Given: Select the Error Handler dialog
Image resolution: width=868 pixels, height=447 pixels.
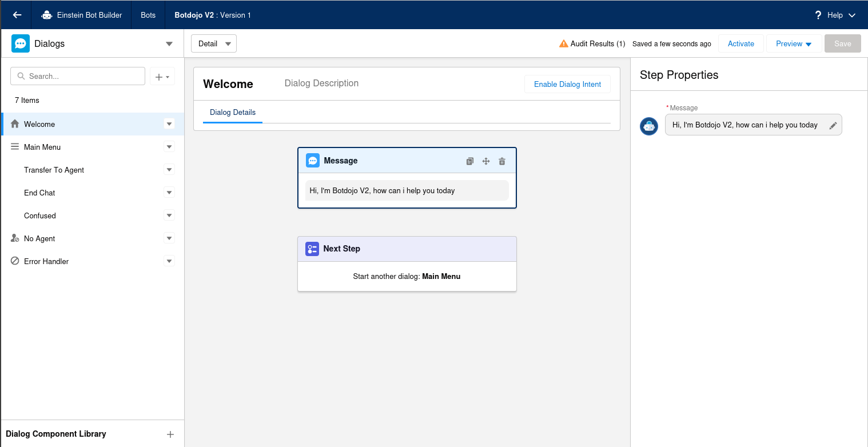Looking at the screenshot, I should (x=93, y=261).
